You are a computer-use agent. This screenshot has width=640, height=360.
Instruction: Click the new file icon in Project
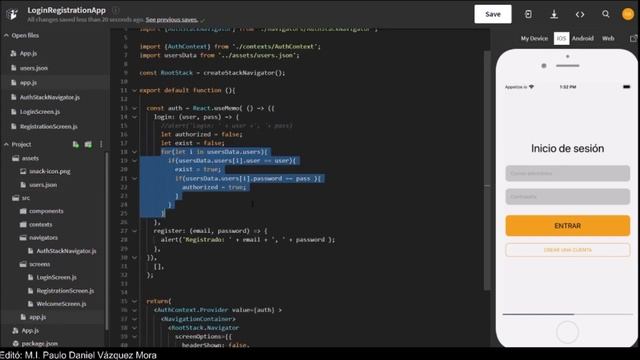[x=76, y=144]
